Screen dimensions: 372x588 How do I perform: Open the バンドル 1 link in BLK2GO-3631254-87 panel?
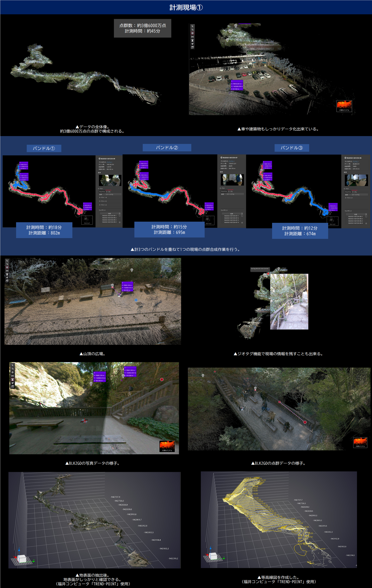(232, 161)
